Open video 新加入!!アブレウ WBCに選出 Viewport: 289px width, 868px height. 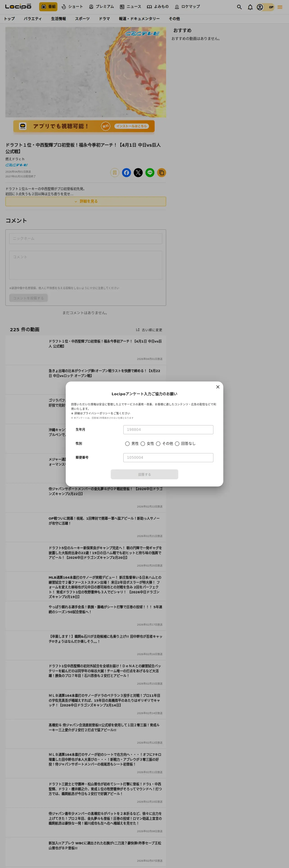[86, 852]
